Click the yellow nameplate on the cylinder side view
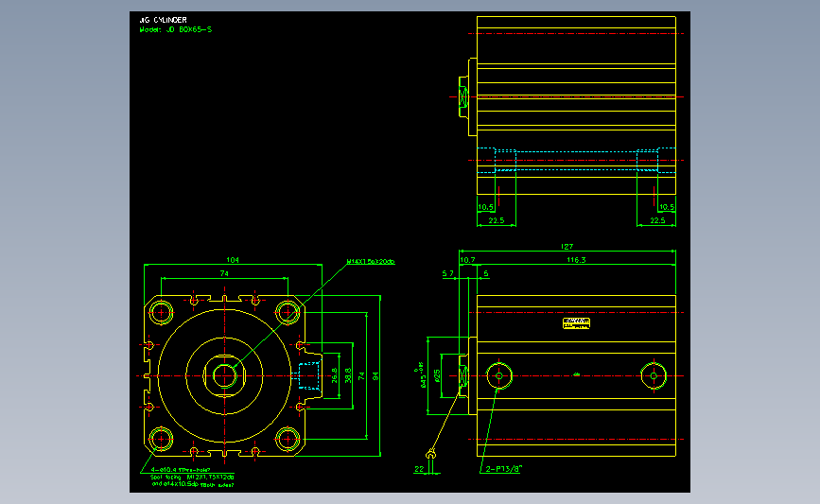The height and width of the screenshot is (504, 820). coord(576,323)
